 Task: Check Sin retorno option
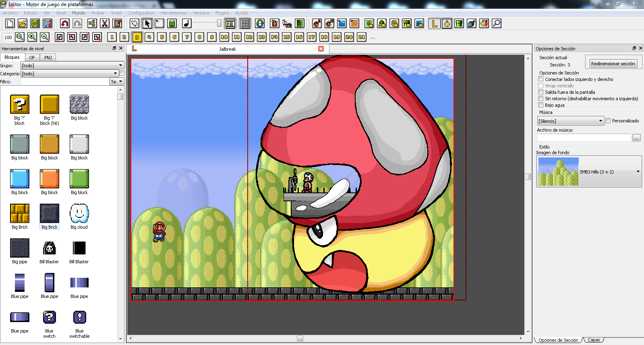pos(541,99)
